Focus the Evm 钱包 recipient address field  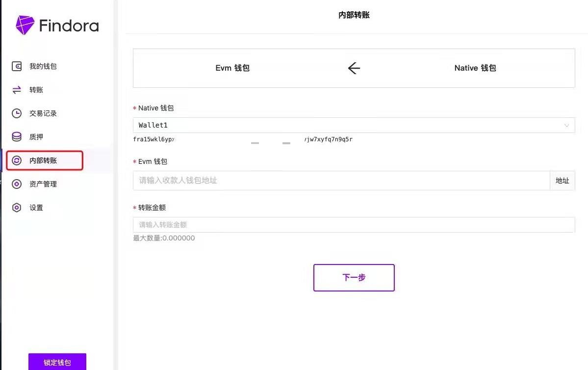point(341,181)
